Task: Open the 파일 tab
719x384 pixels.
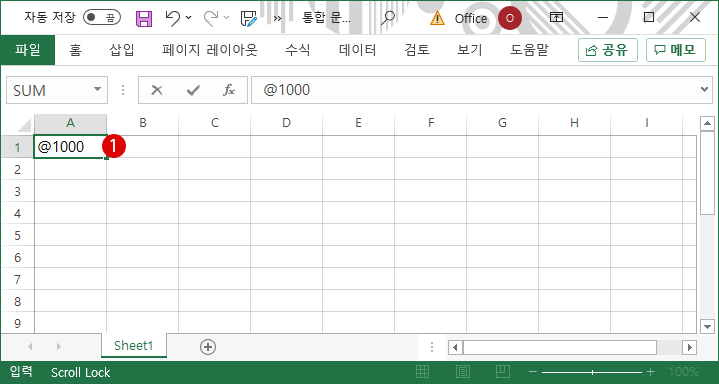Action: click(x=28, y=50)
